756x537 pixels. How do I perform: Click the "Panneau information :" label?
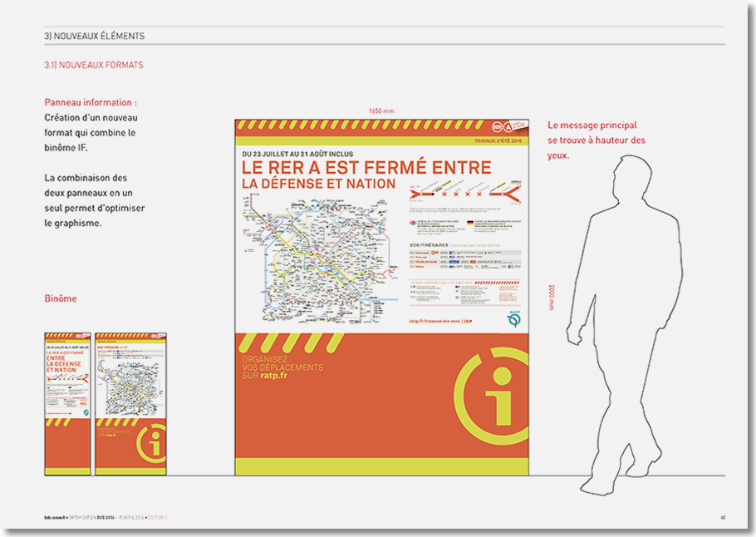[x=91, y=102]
